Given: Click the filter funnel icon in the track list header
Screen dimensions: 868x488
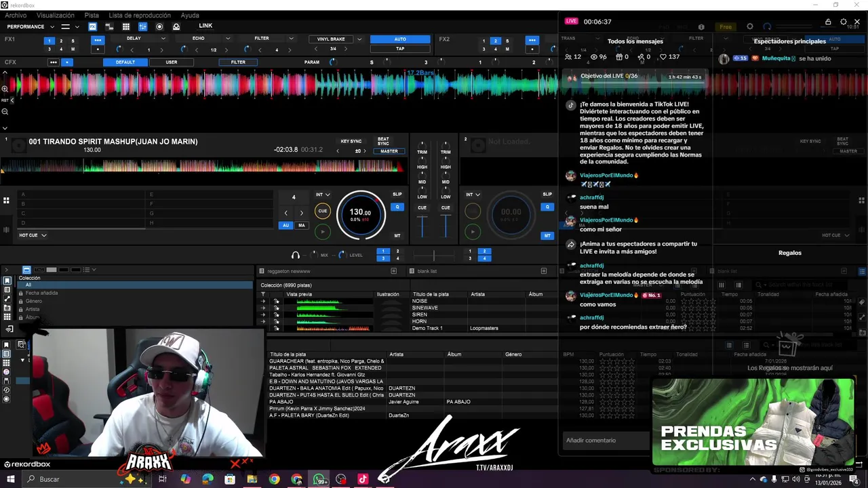Looking at the screenshot, I should click(x=263, y=294).
